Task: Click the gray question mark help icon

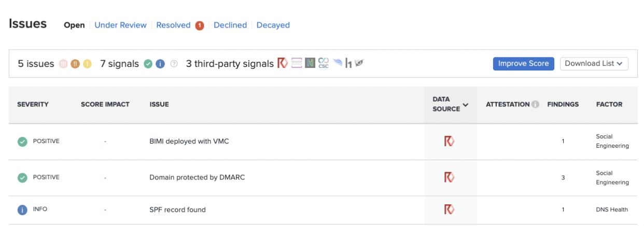Action: pos(174,64)
